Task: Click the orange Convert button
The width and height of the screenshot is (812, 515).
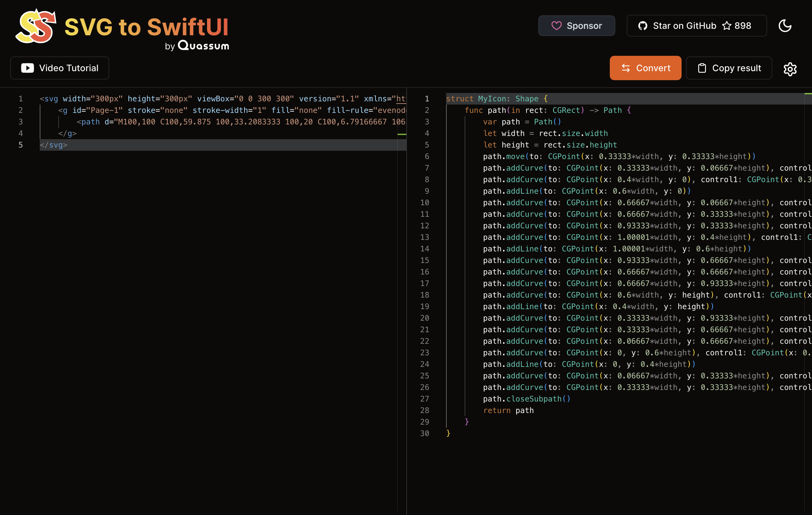Action: [x=645, y=68]
